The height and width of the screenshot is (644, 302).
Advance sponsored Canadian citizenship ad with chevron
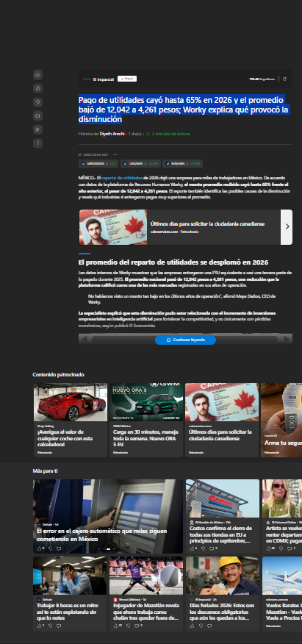[x=287, y=226]
